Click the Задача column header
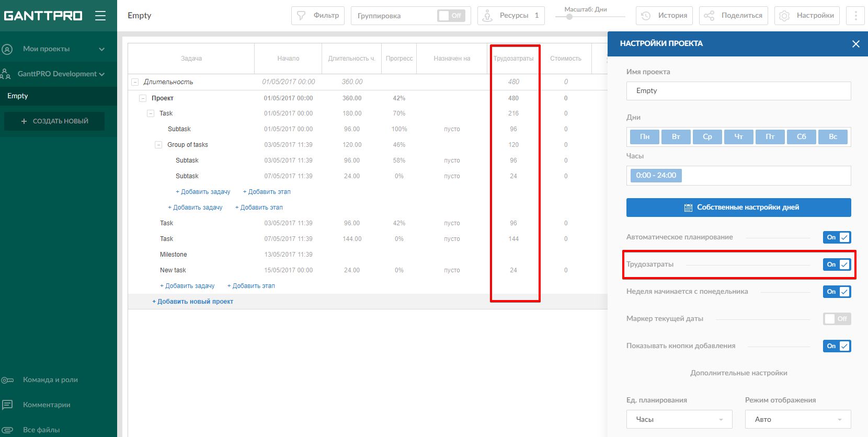Viewport: 868px width, 437px height. (x=191, y=59)
